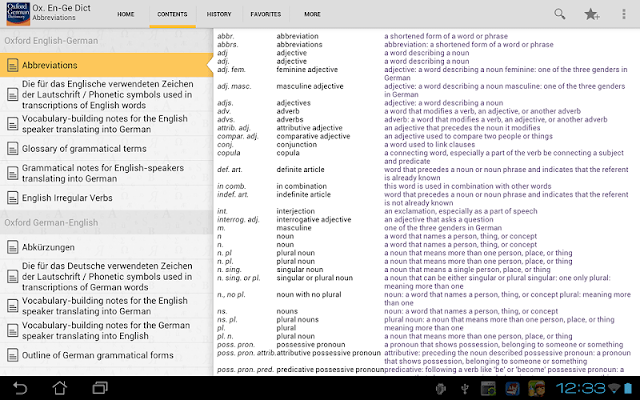Click 'a word used to link clauses'

point(429,144)
